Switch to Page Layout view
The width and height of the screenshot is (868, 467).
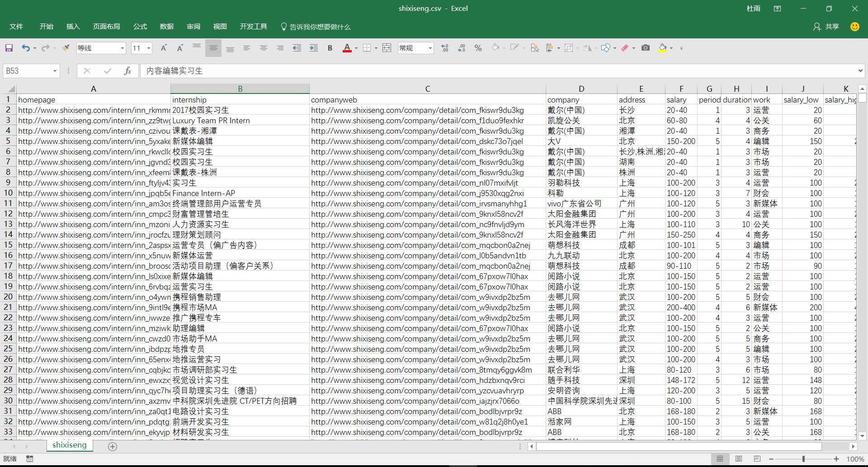click(x=739, y=459)
